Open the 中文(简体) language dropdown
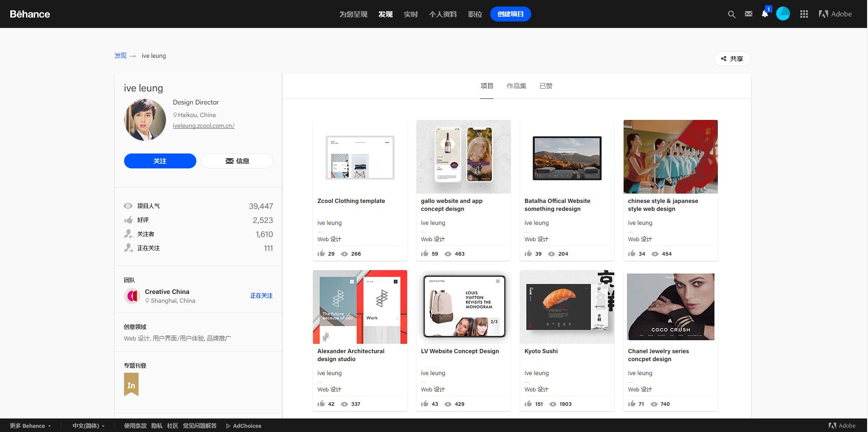This screenshot has width=868, height=432. pyautogui.click(x=89, y=426)
